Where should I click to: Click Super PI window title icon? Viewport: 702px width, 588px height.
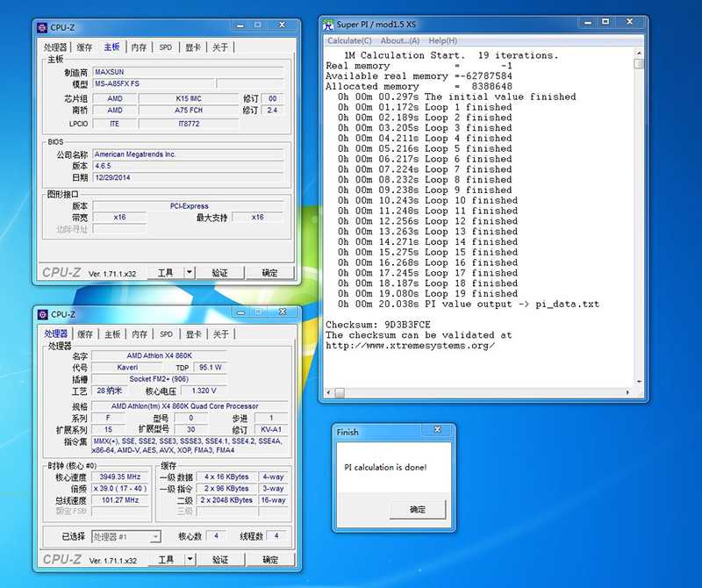329,25
